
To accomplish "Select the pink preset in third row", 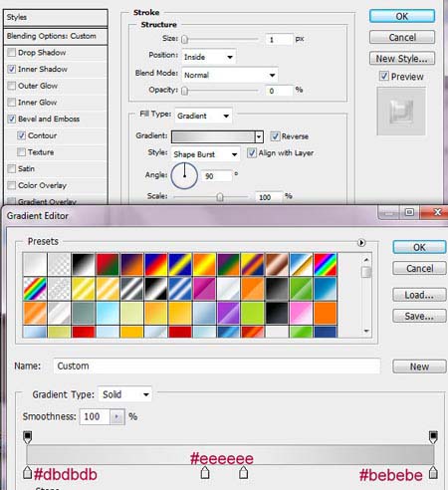I will [301, 313].
